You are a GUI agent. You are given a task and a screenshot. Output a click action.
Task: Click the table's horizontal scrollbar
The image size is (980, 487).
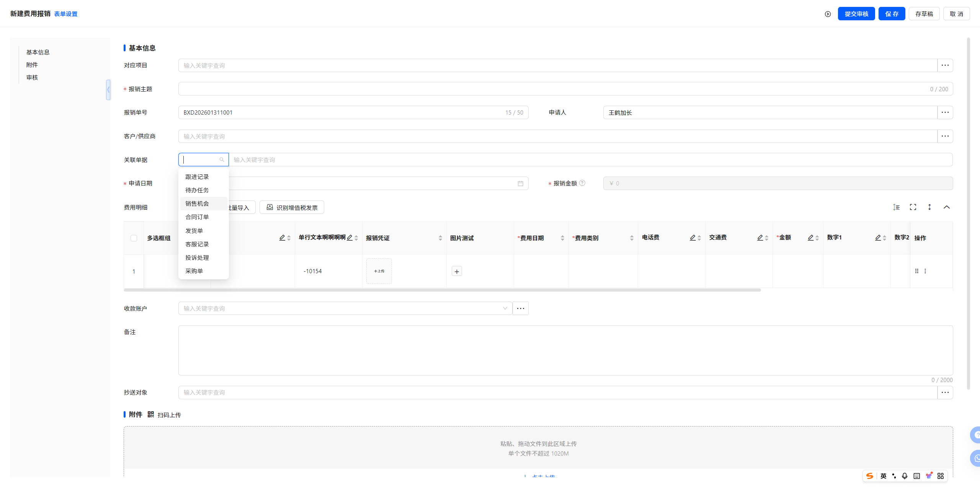pyautogui.click(x=442, y=290)
